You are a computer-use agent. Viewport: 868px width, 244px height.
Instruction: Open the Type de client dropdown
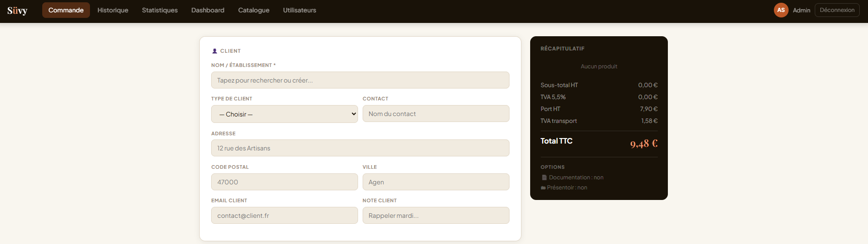coord(285,114)
